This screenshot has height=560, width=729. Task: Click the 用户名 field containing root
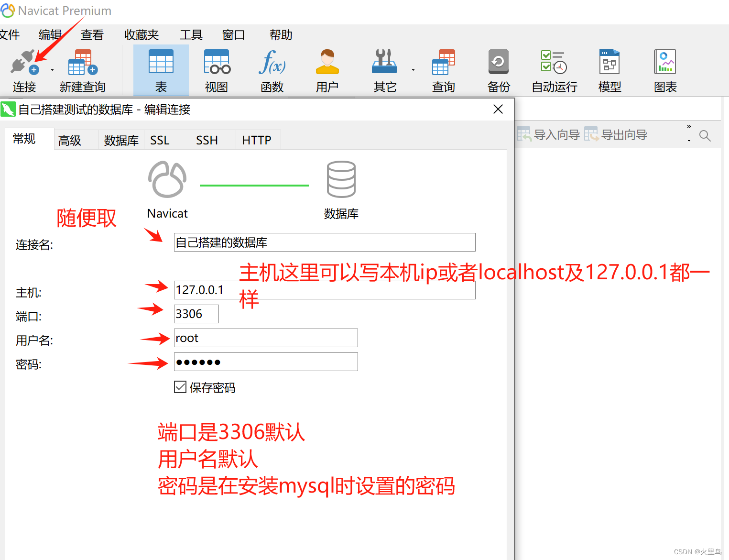pyautogui.click(x=266, y=338)
